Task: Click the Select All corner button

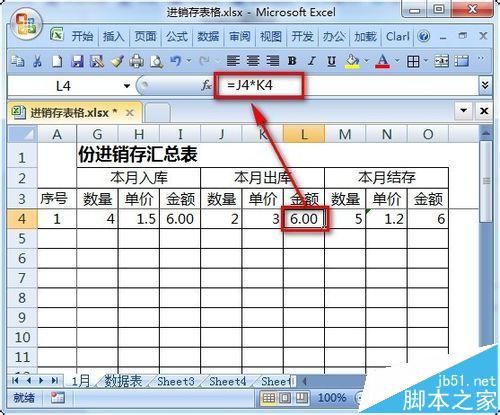Action: coord(22,134)
